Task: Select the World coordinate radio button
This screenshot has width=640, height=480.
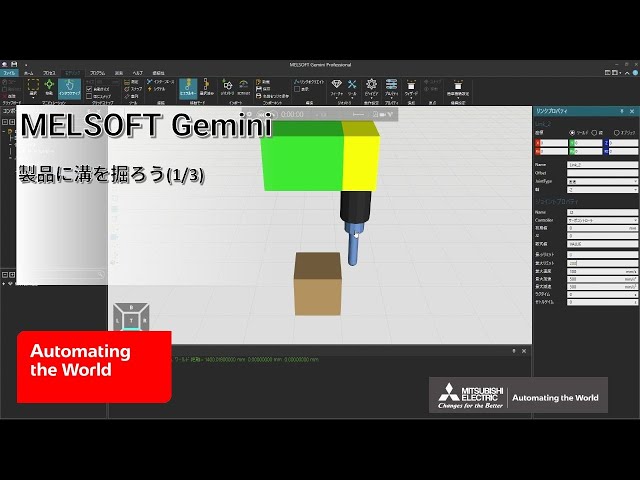Action: click(572, 133)
